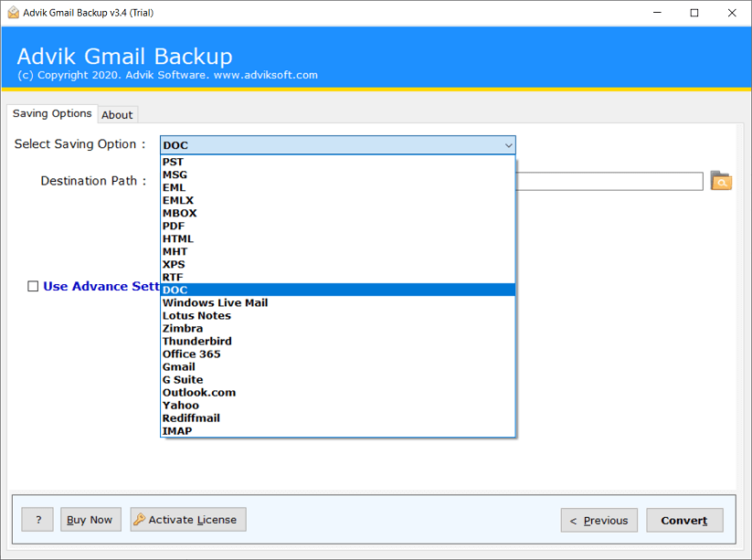Choose Windows Live Mail option
Screen dimensions: 752x560
[x=338, y=302]
